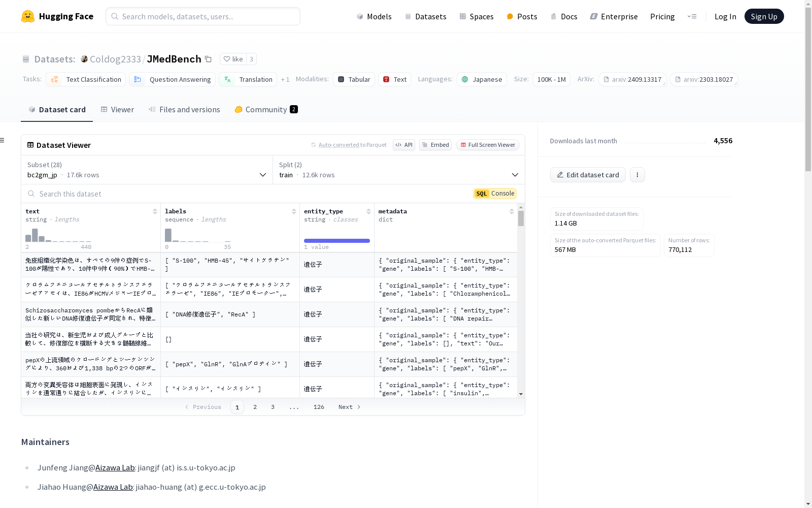Open the additional navigation menu icon
Image resolution: width=812 pixels, height=508 pixels.
692,16
